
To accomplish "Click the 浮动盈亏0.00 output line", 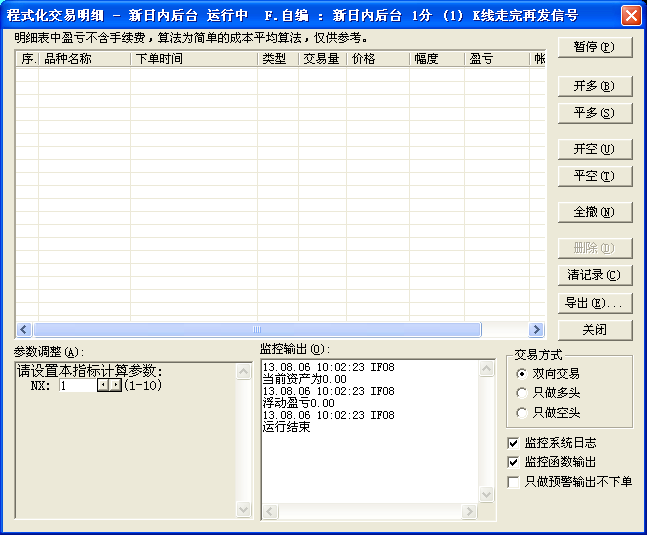I will tap(298, 403).
